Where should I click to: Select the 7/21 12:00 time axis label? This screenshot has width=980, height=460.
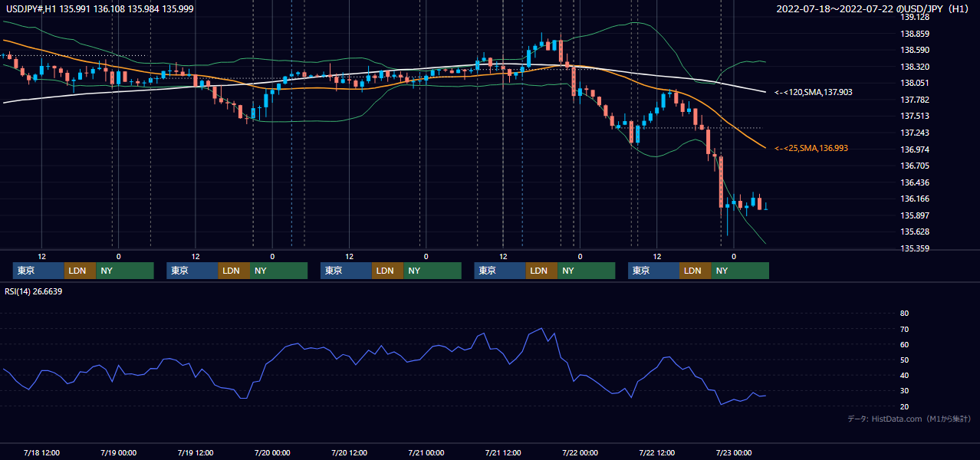[x=503, y=452]
